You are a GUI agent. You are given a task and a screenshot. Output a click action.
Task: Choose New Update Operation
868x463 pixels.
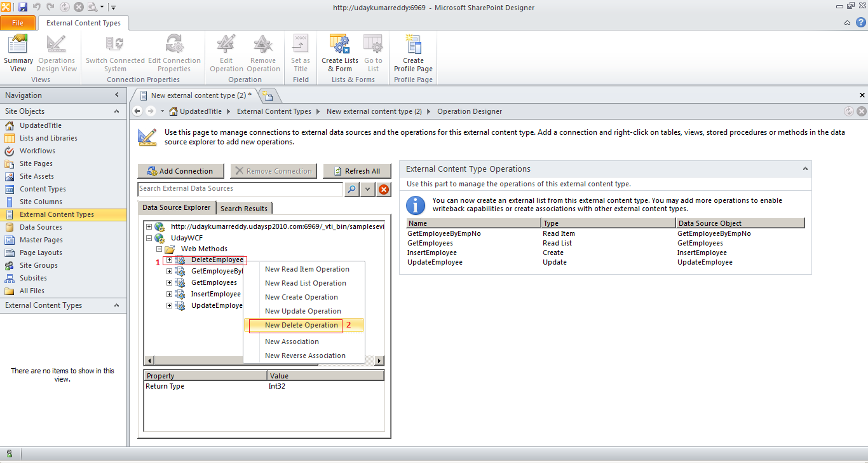tap(304, 311)
